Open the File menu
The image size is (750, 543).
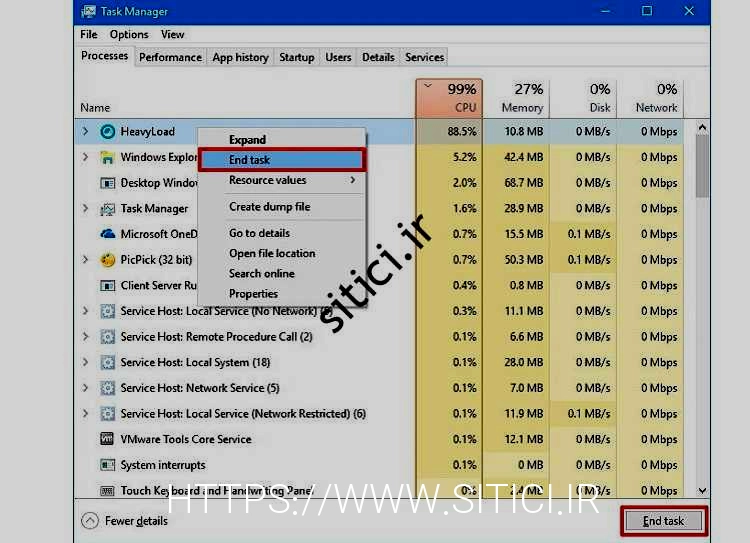click(89, 34)
